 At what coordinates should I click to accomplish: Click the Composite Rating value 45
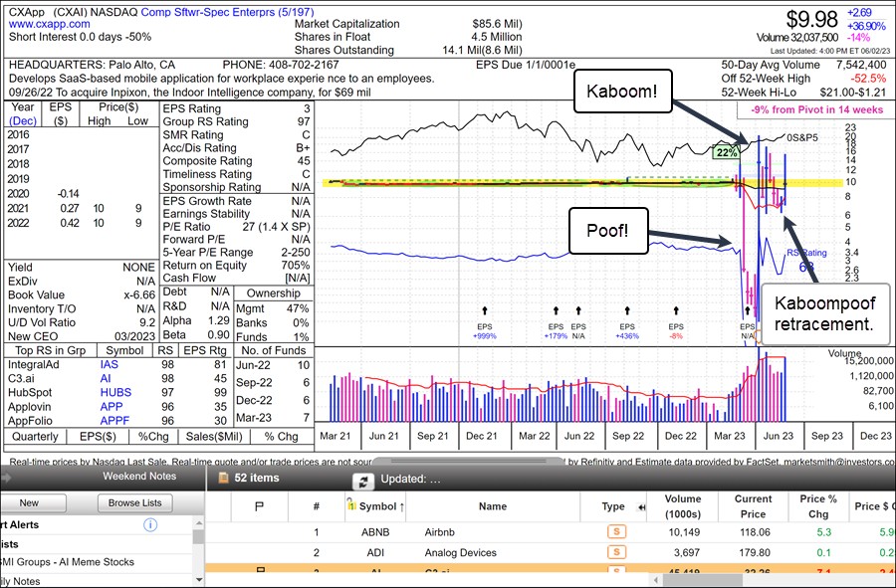304,161
